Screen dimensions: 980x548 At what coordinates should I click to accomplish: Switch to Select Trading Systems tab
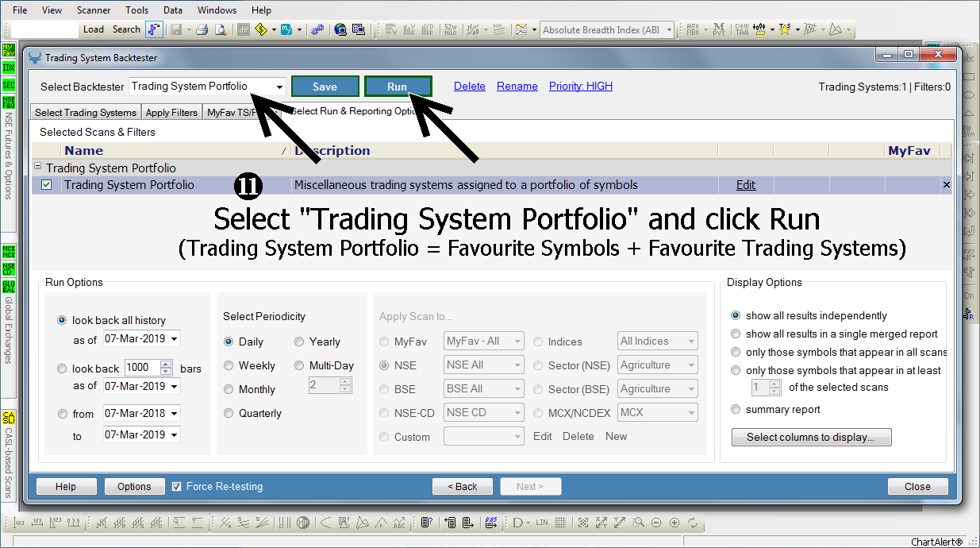(x=85, y=112)
